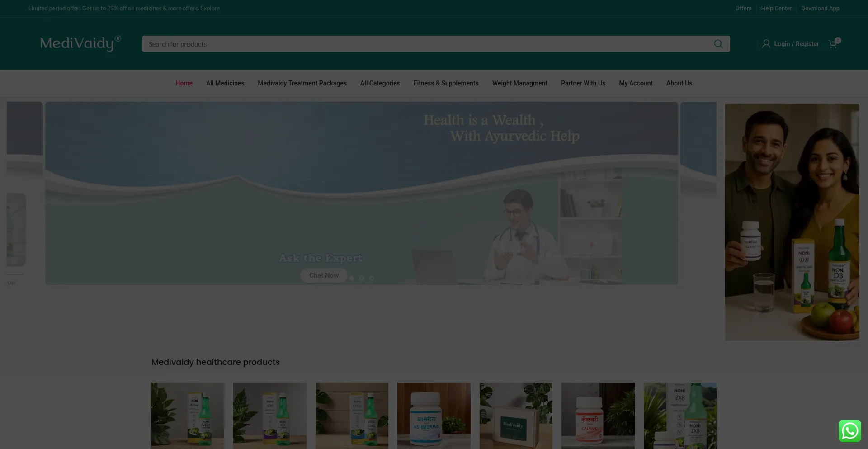Select second banner slide dot
The image size is (868, 449).
pyautogui.click(x=362, y=278)
